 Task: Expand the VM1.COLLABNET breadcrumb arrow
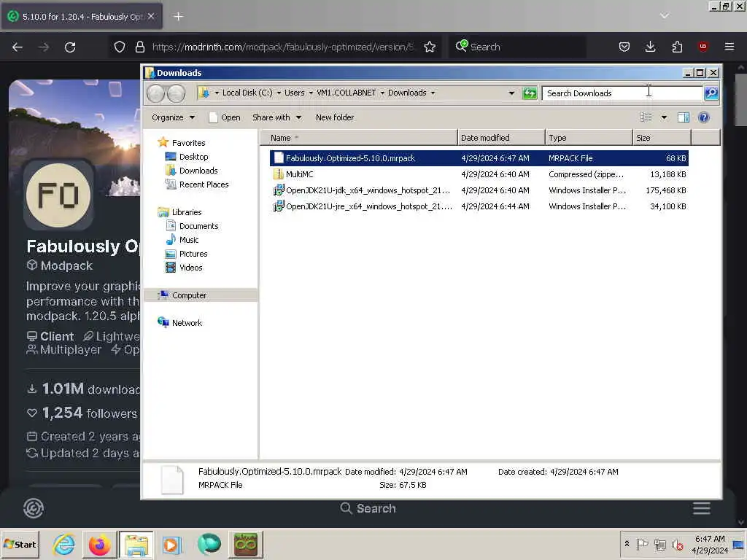(x=382, y=93)
